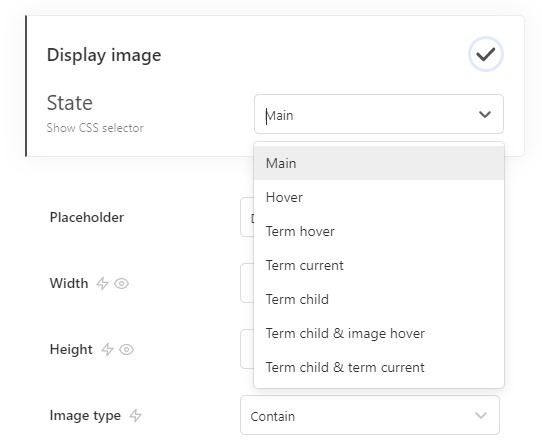Click the lightning icon beside Image type
This screenshot has width=542, height=446.
coord(136,416)
